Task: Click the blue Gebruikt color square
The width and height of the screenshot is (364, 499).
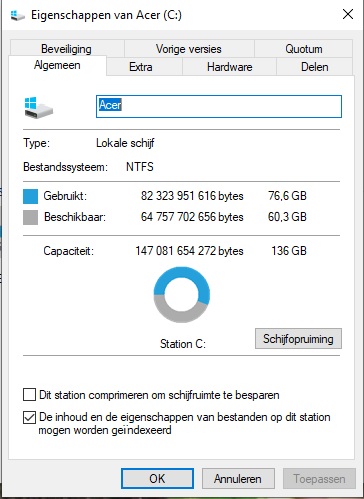Action: 30,196
